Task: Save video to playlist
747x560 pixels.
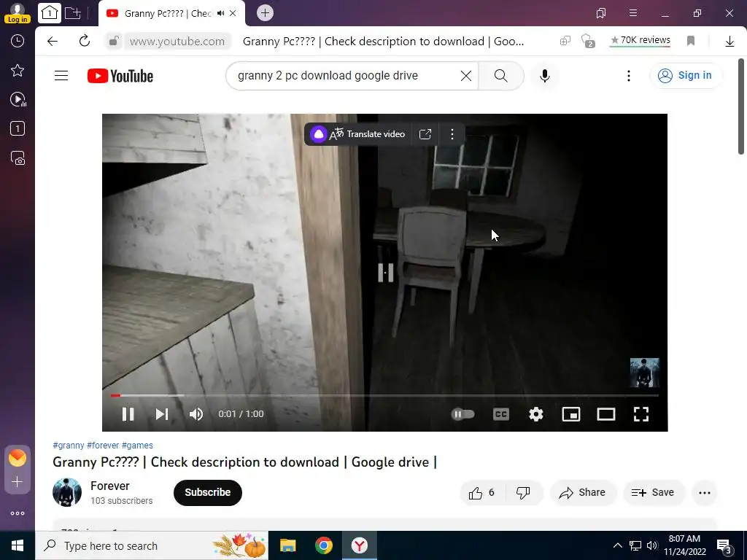Action: coord(653,493)
